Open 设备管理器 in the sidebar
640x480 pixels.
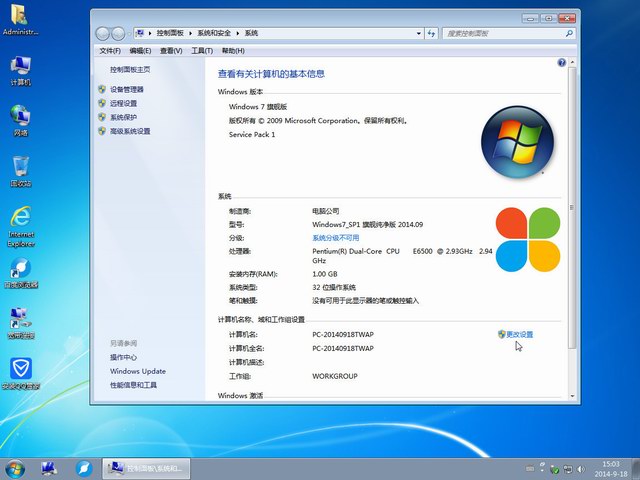pos(127,89)
